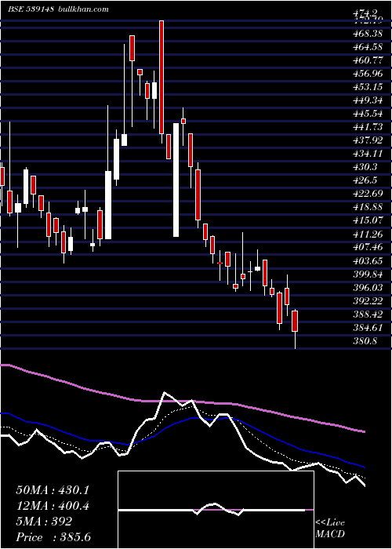Click the 430.3 price axis label
The width and height of the screenshot is (392, 549).
pyautogui.click(x=365, y=167)
